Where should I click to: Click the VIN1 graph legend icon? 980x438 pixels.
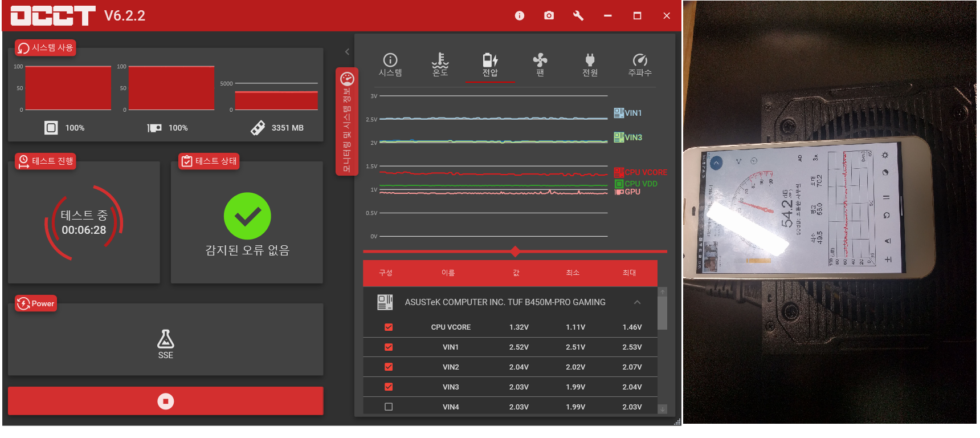point(619,113)
